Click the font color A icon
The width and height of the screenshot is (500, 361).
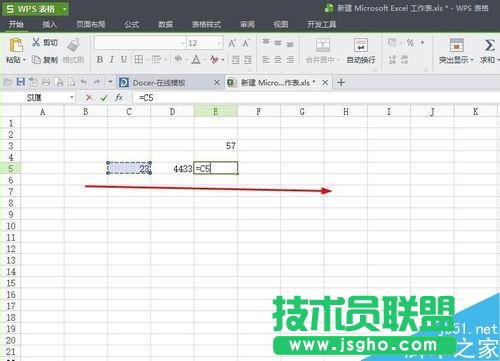click(196, 60)
